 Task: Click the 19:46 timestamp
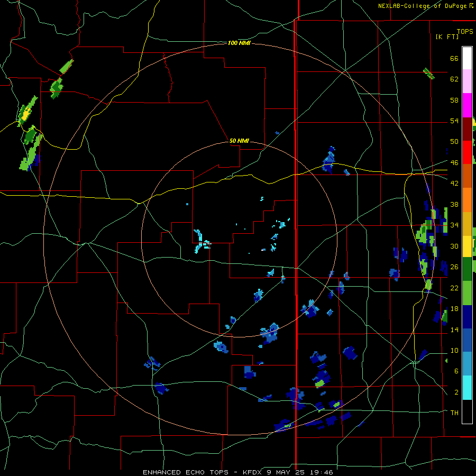(x=323, y=472)
